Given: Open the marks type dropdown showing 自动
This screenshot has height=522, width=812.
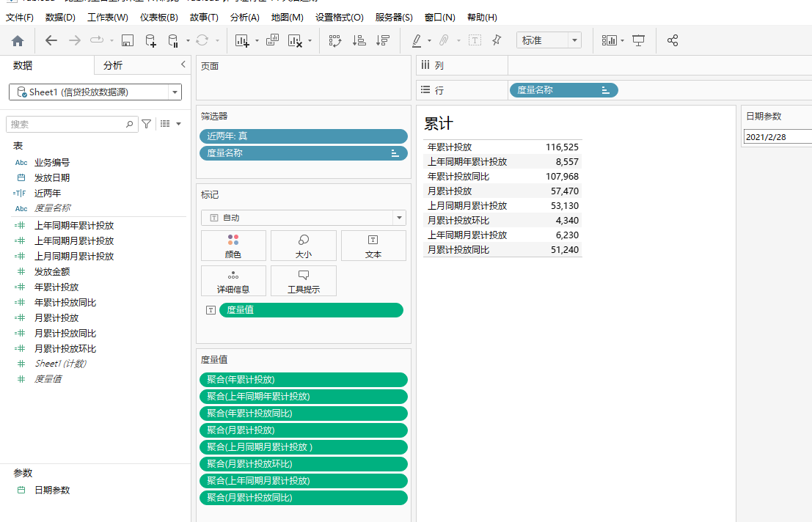Looking at the screenshot, I should 398,218.
